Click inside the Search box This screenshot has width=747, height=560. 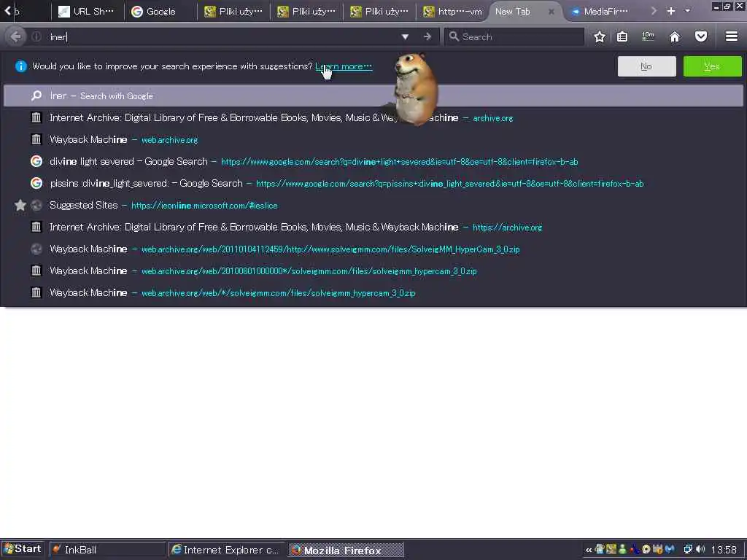(x=514, y=36)
